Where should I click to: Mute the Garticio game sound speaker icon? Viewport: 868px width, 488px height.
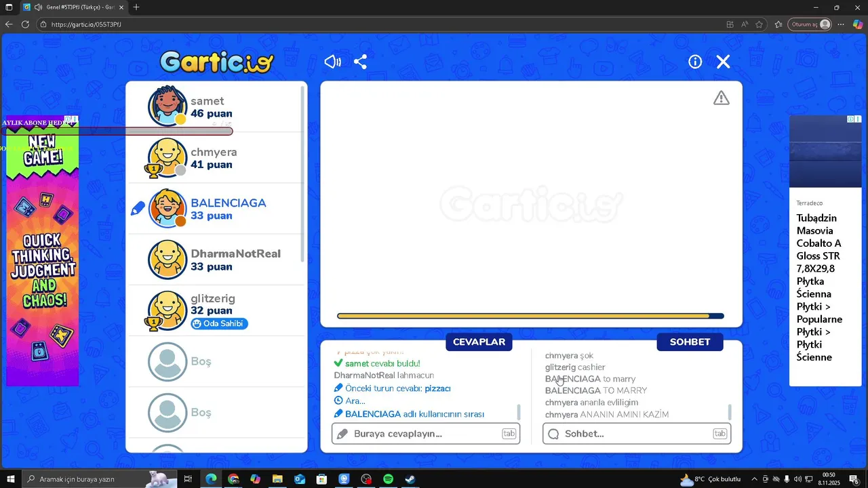pyautogui.click(x=332, y=62)
